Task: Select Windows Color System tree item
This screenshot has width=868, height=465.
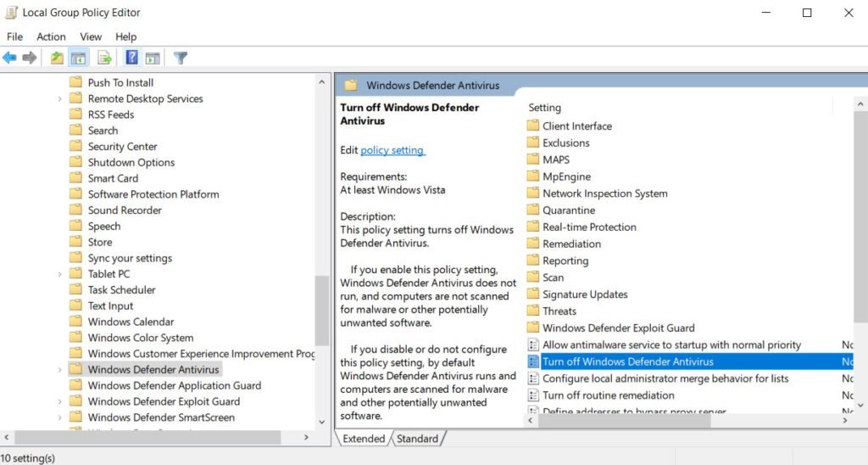Action: coord(141,338)
